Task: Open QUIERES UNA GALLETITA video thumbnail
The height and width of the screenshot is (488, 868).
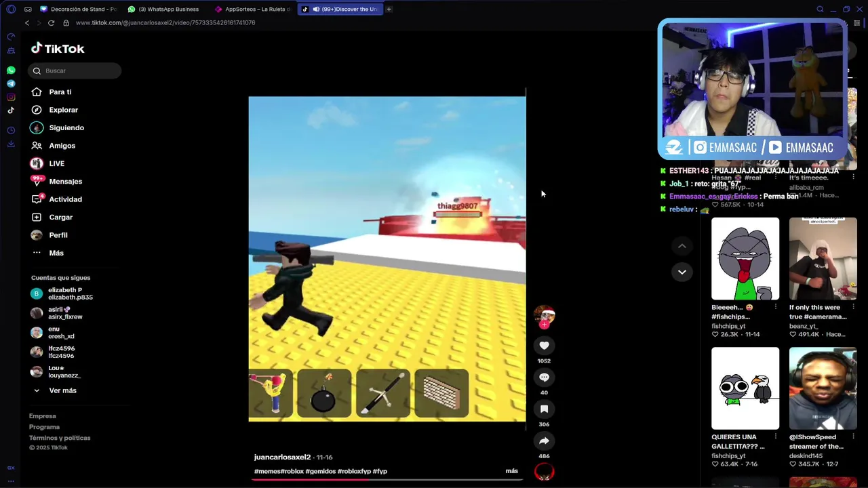Action: pyautogui.click(x=745, y=388)
